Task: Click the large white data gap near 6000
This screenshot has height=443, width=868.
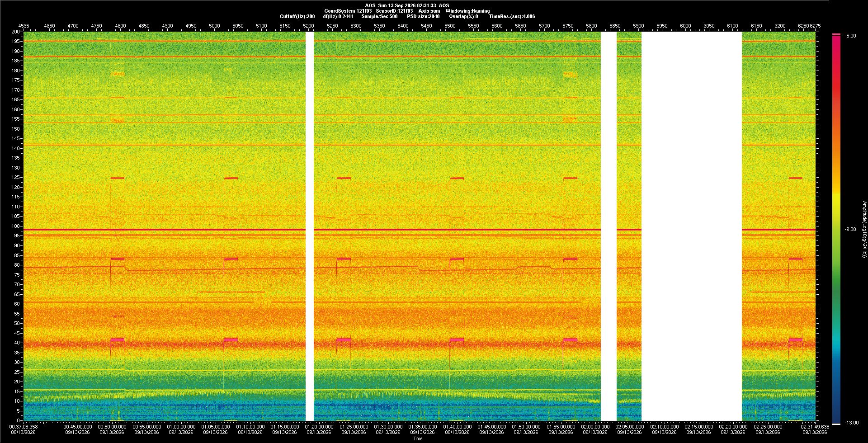Action: pos(692,226)
